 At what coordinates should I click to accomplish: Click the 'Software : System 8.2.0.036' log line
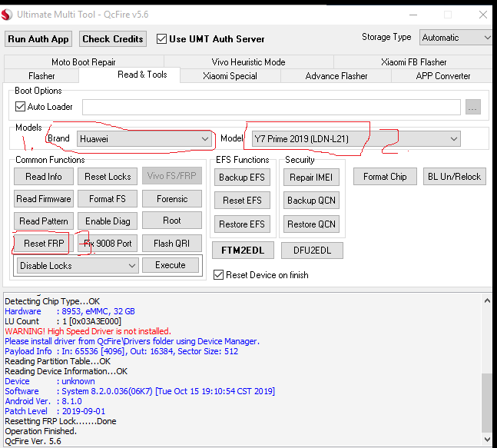click(140, 391)
